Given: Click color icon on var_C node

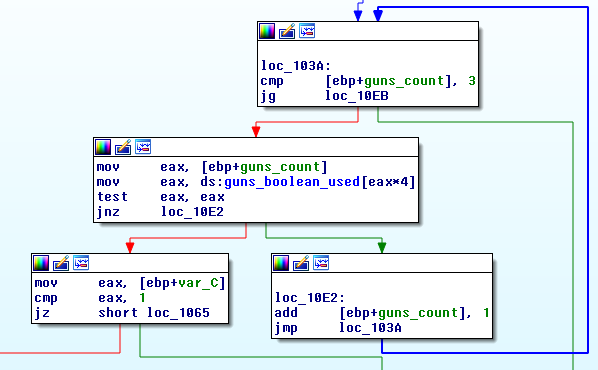Looking at the screenshot, I should (41, 263).
